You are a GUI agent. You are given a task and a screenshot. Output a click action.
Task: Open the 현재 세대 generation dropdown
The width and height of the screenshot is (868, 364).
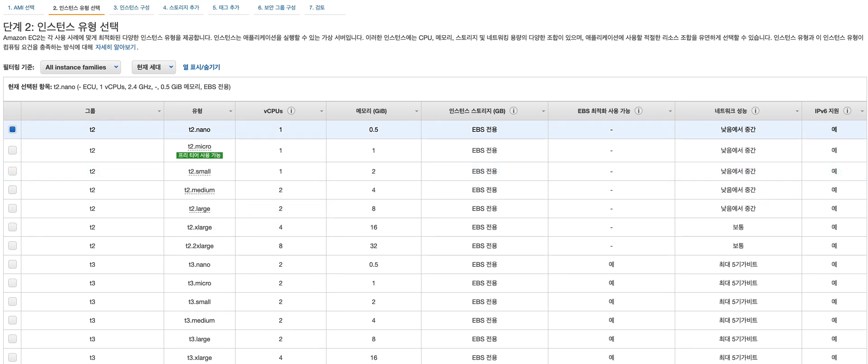[x=154, y=67]
